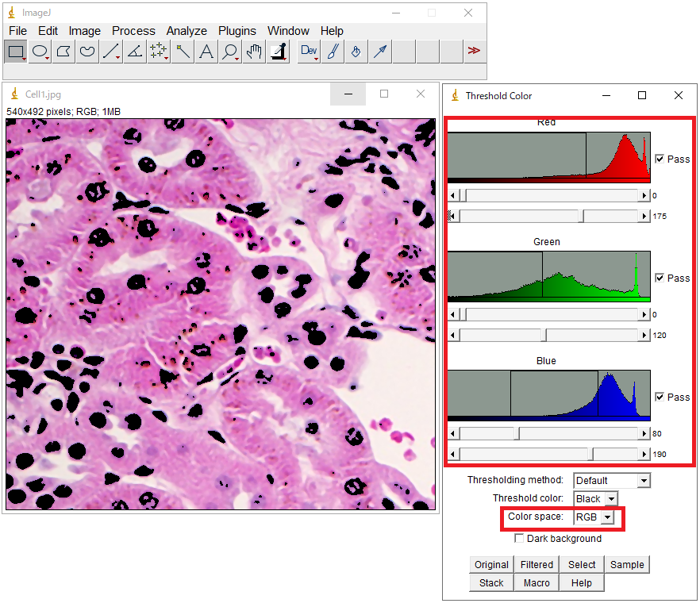Pick the Wand tracing tool
Image resolution: width=700 pixels, height=607 pixels.
(x=183, y=52)
